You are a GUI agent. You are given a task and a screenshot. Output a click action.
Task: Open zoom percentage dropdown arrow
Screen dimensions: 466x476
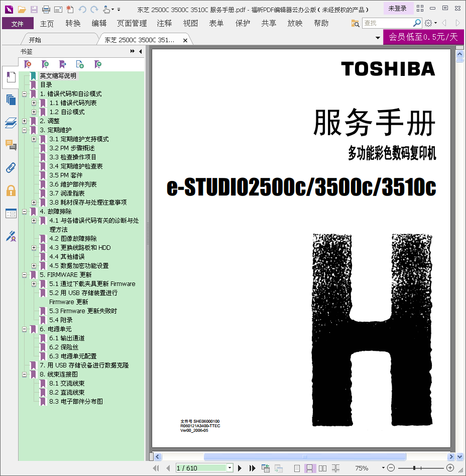click(x=383, y=468)
